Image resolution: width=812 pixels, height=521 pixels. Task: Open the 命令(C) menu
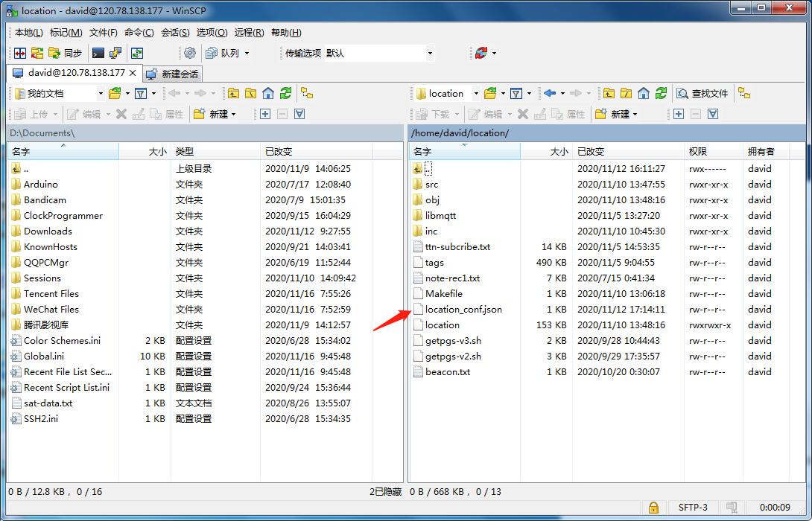tap(139, 33)
